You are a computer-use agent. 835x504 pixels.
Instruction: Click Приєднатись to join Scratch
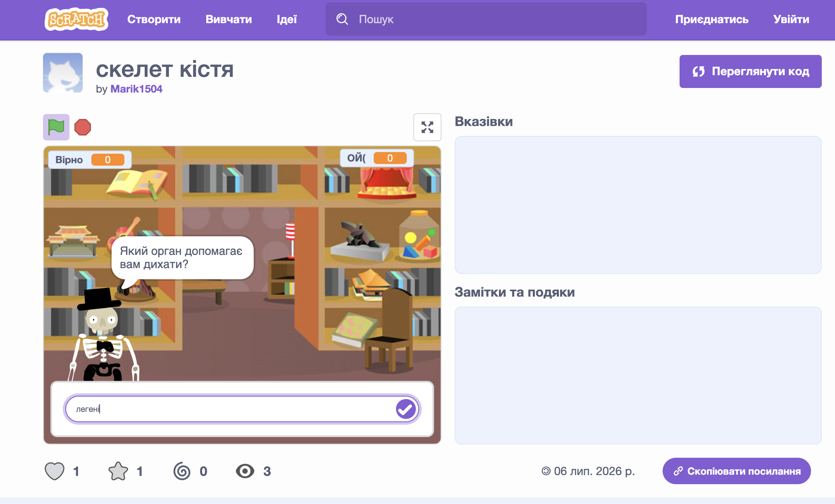point(712,19)
